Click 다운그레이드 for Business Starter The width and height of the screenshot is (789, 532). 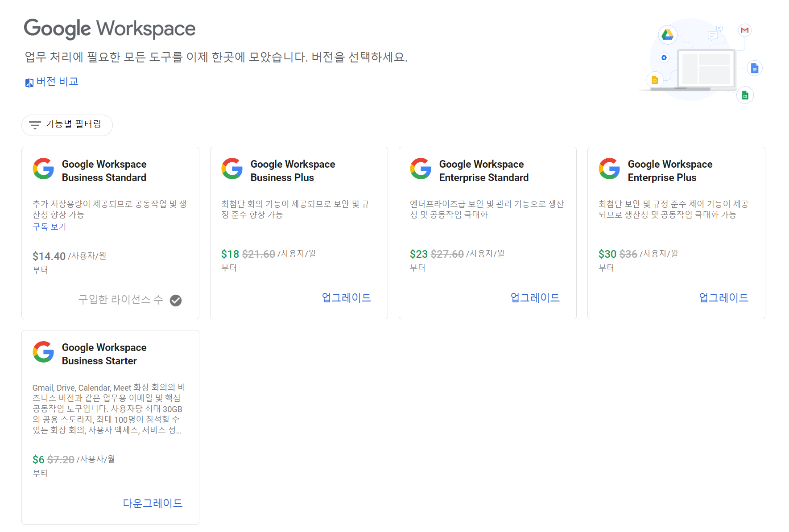(x=153, y=503)
